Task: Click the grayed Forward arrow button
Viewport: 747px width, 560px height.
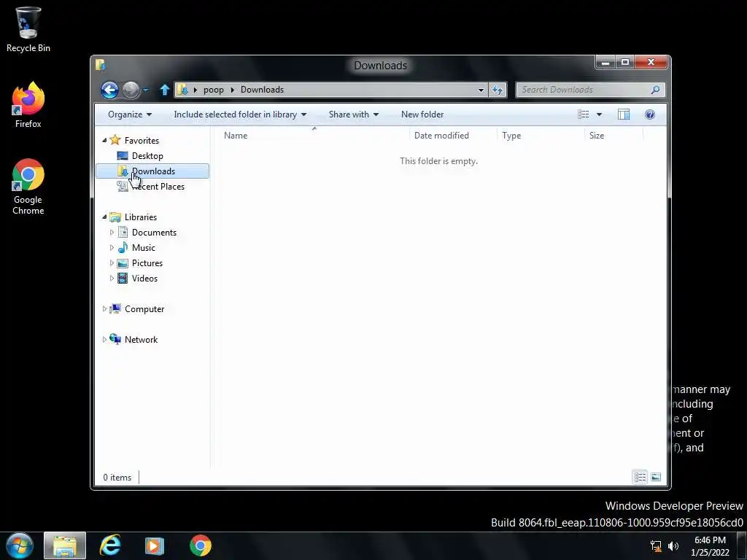Action: click(x=131, y=90)
